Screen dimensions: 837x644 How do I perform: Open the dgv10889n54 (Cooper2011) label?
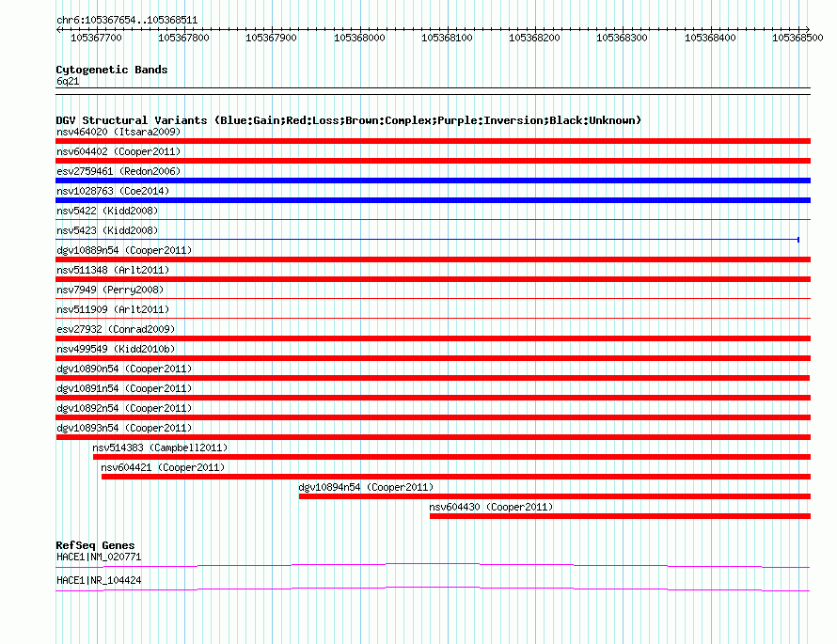(124, 250)
